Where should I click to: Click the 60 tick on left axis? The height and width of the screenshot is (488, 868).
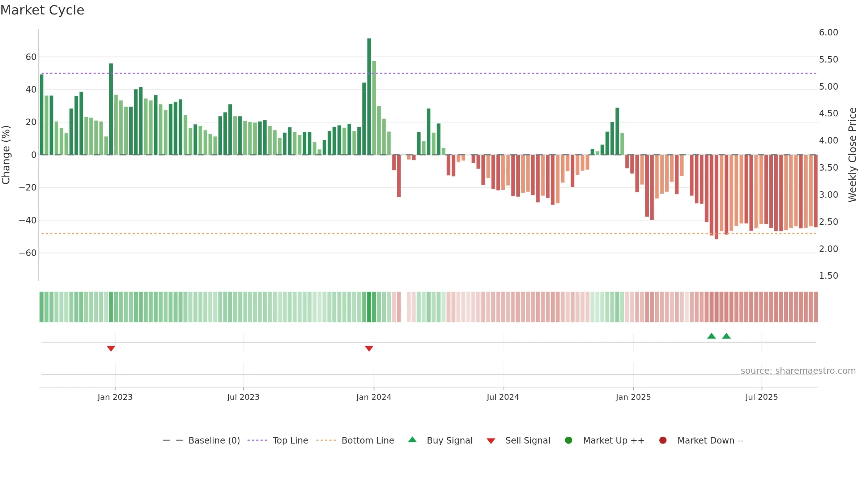coord(31,57)
